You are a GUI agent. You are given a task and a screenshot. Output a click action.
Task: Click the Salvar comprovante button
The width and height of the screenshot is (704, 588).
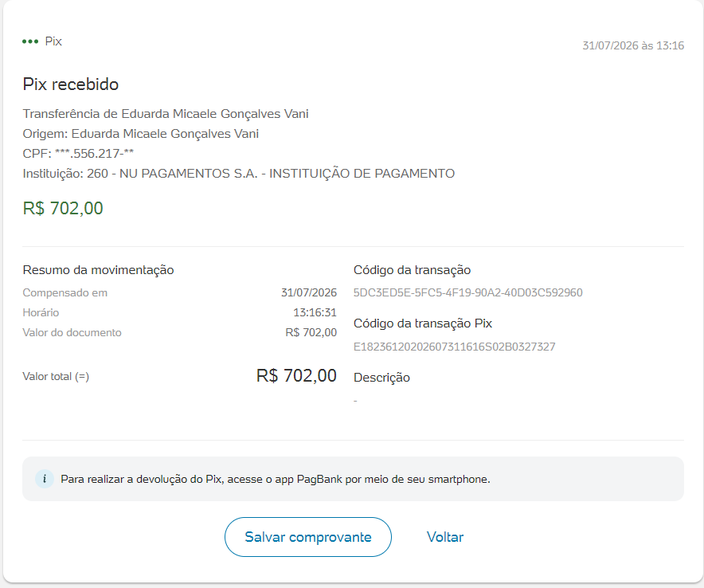(x=308, y=537)
